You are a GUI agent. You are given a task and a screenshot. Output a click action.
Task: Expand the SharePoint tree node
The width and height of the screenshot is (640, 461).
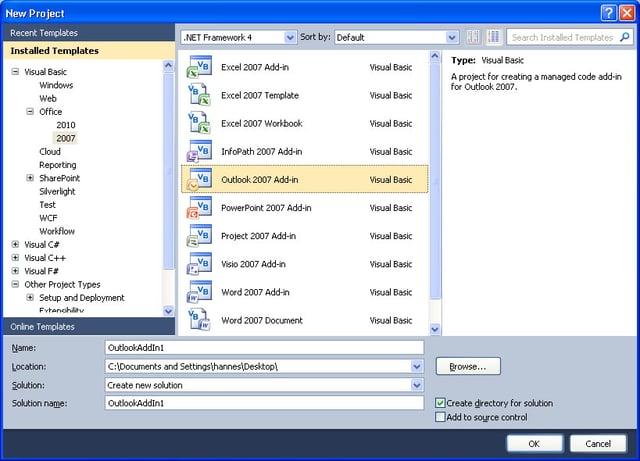[30, 178]
